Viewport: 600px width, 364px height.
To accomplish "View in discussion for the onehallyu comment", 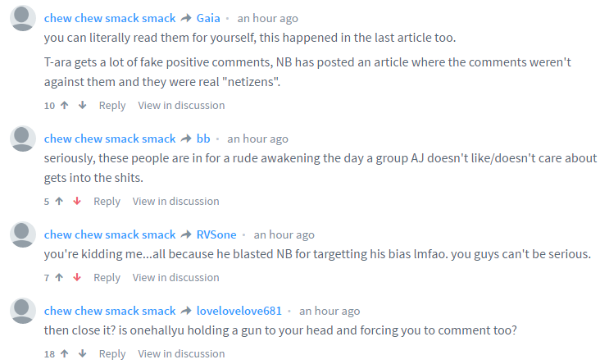I will pos(181,353).
